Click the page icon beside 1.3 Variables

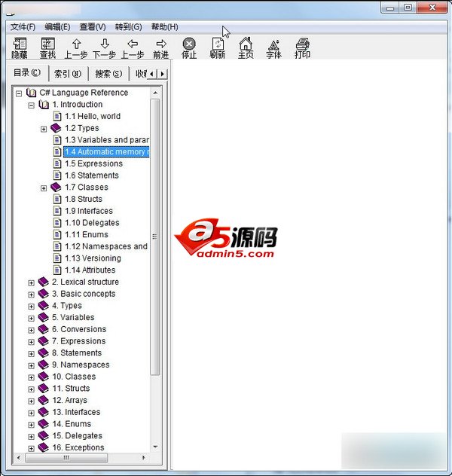coord(57,140)
